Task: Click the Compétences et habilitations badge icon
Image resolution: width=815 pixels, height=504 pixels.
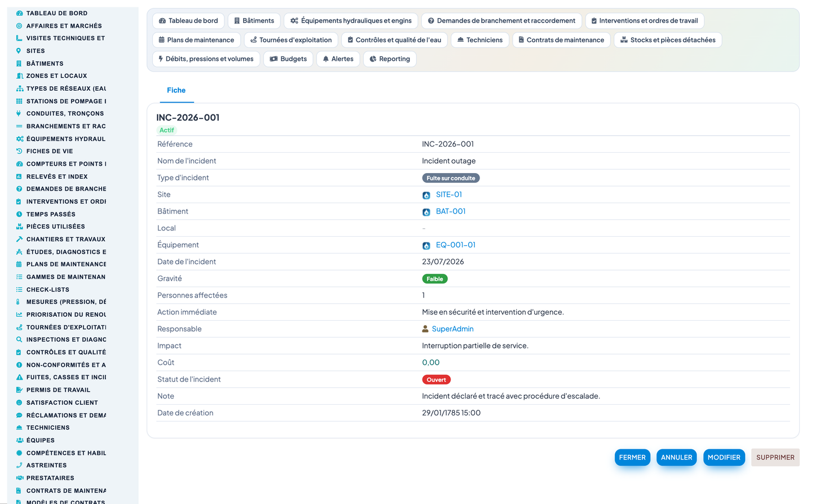Action: point(19,453)
